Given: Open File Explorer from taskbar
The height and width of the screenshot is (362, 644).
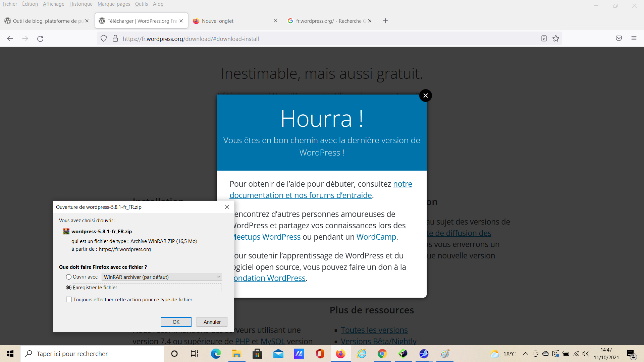Looking at the screenshot, I should tap(236, 354).
